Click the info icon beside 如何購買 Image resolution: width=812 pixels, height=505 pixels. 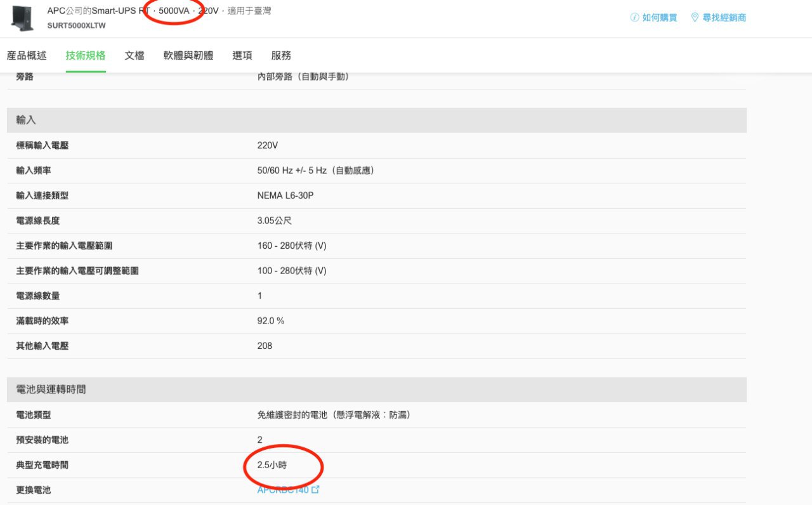click(x=634, y=18)
